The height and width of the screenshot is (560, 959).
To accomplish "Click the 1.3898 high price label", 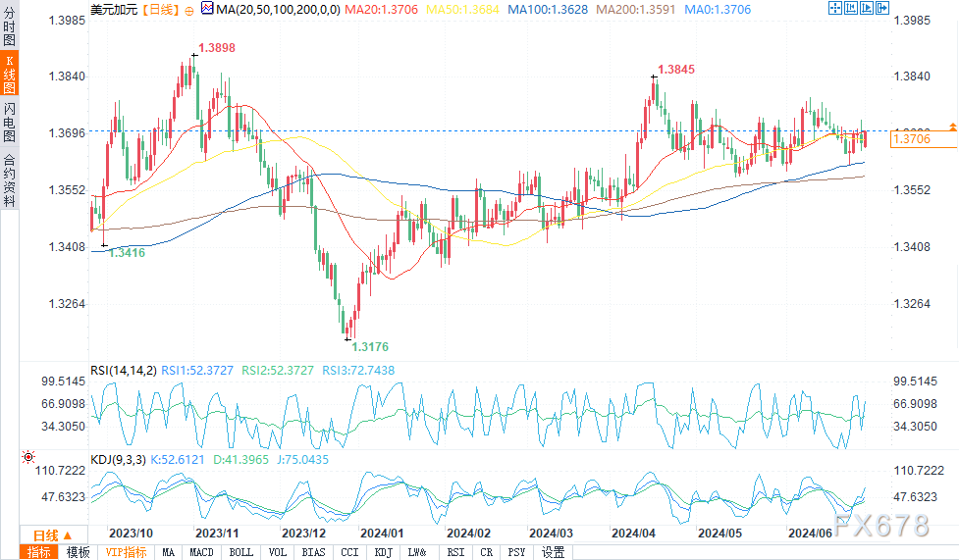I will (x=217, y=48).
